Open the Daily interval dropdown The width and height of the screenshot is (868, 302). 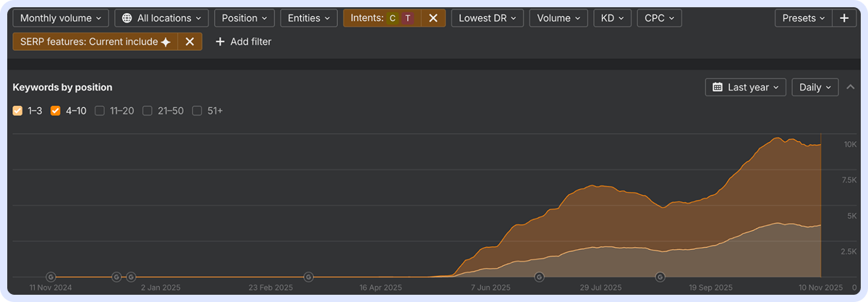[815, 87]
